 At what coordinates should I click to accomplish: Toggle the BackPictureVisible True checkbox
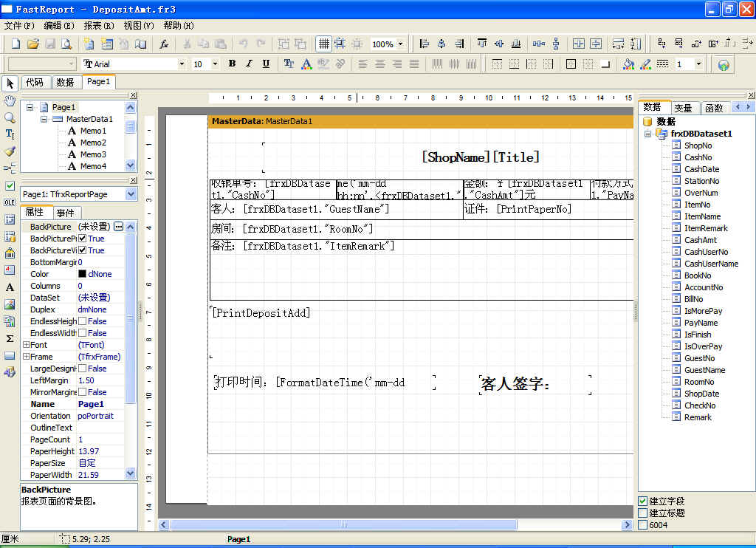[83, 250]
